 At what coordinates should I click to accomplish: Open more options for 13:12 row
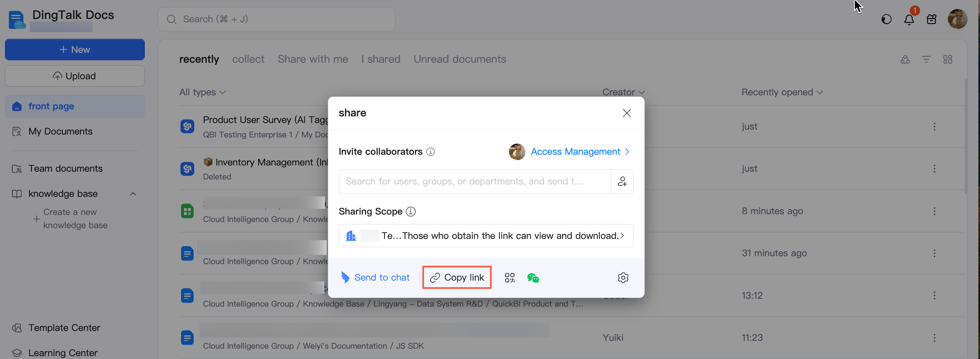tap(934, 295)
